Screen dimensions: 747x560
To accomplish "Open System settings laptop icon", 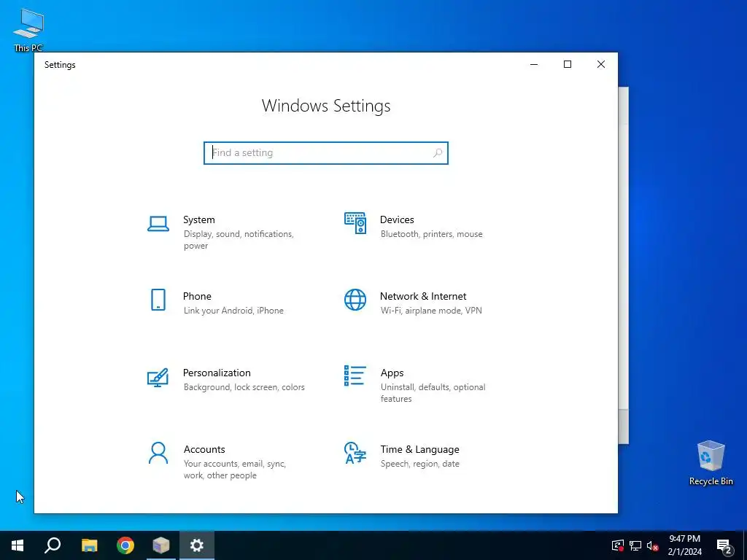I will tap(158, 223).
